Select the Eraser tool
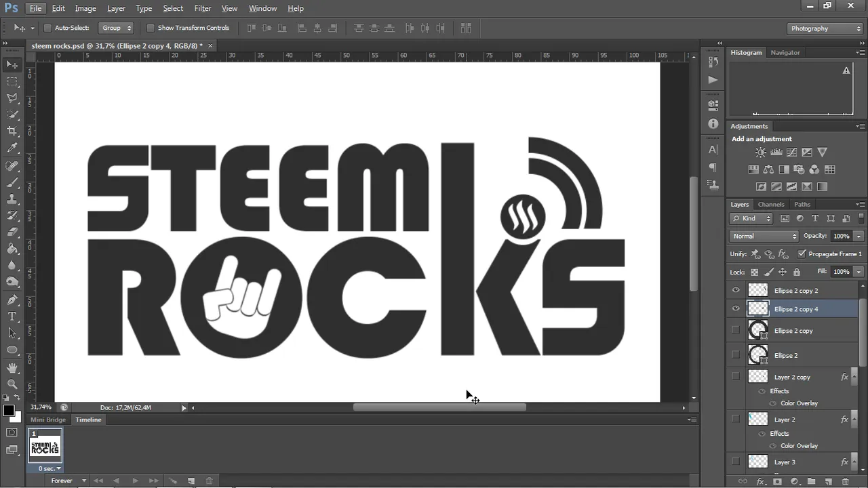Screen dimensions: 868x488 coord(12,232)
